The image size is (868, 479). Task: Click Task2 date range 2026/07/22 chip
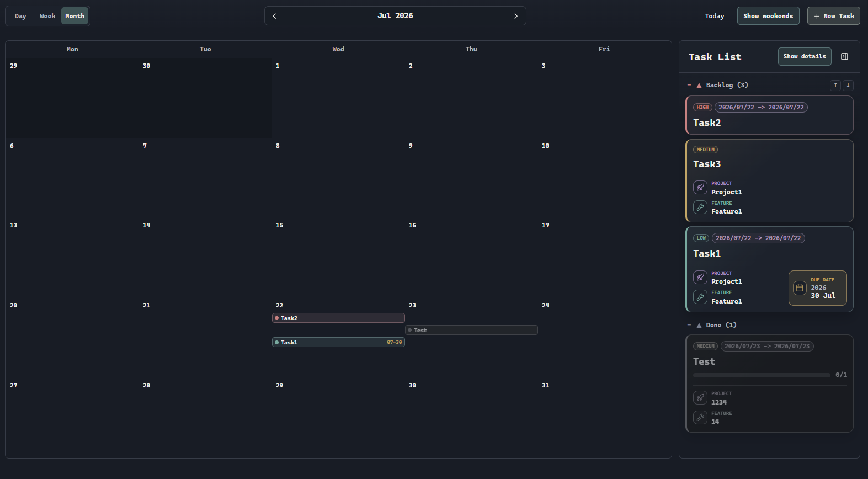761,107
